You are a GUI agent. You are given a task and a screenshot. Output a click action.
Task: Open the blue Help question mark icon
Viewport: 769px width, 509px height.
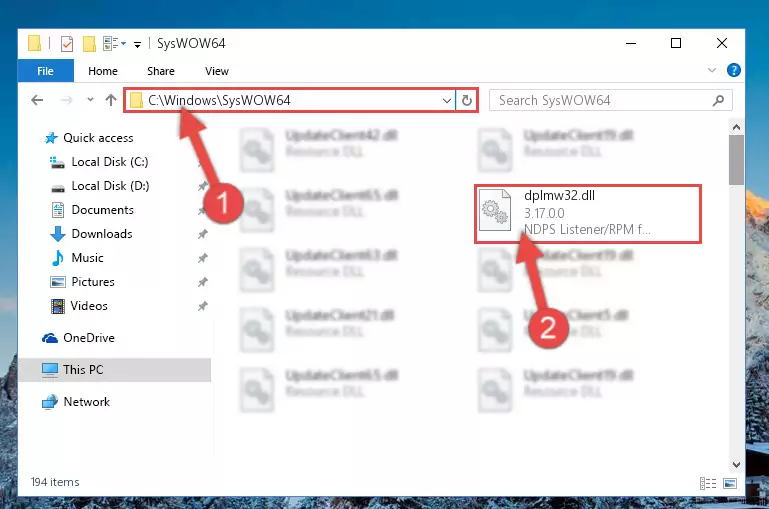pos(734,70)
